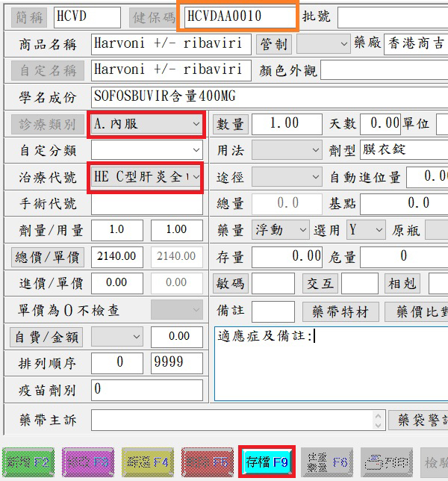Click the 交互 button

click(x=320, y=284)
